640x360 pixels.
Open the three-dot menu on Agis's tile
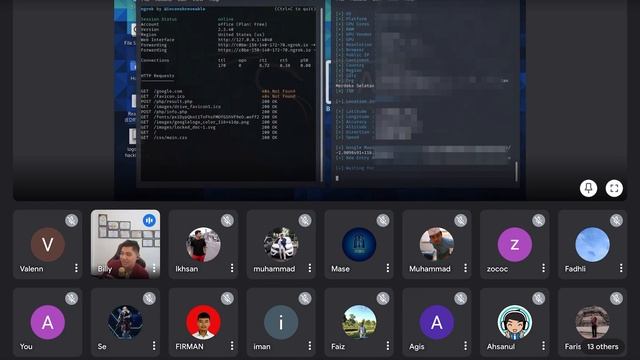pyautogui.click(x=465, y=346)
